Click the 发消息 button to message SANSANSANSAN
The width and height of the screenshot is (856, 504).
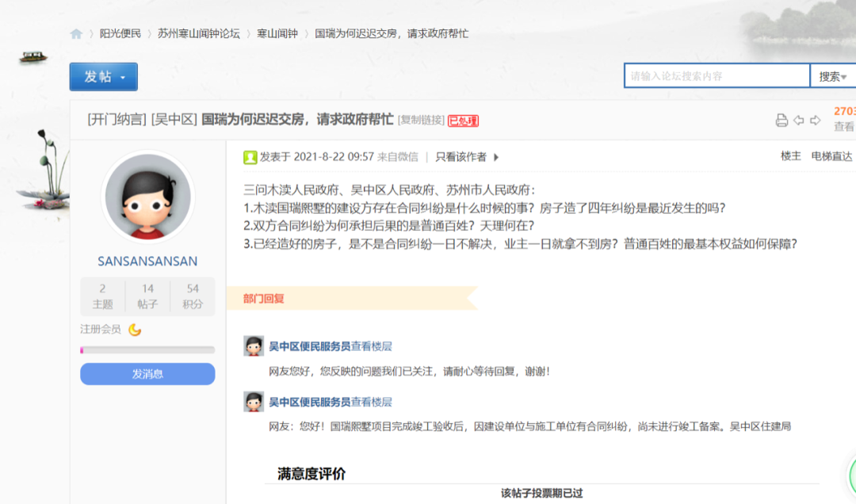tap(147, 373)
